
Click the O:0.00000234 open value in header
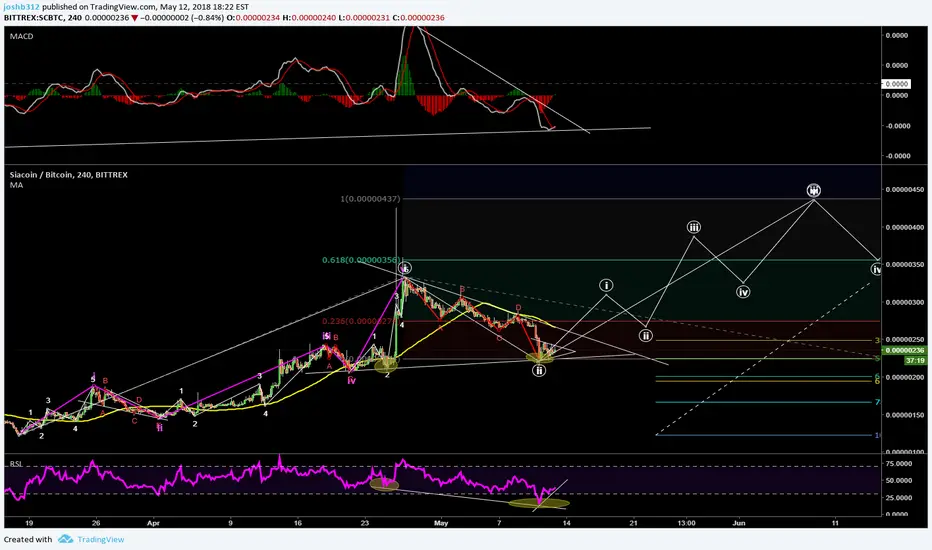point(255,18)
